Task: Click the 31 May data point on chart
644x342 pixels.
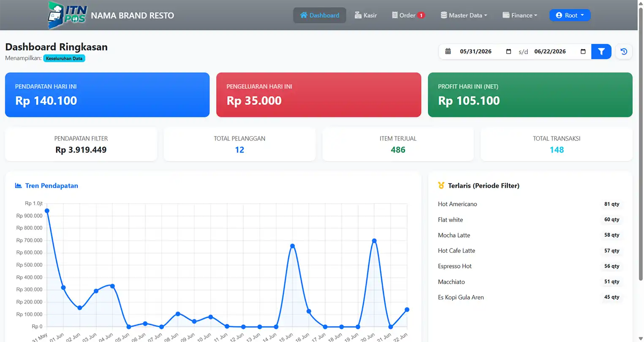Action: pyautogui.click(x=47, y=211)
